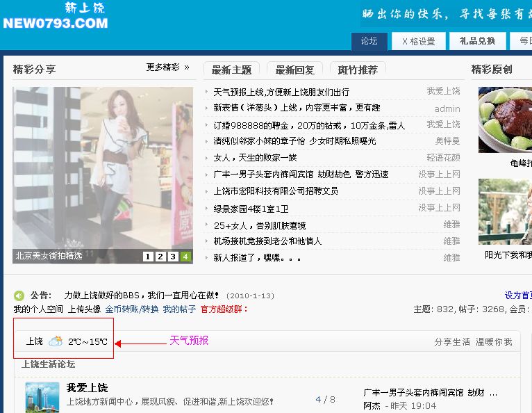532x413 pixels.
Task: Open thread 订婚988888的聘金
Action: 309,125
